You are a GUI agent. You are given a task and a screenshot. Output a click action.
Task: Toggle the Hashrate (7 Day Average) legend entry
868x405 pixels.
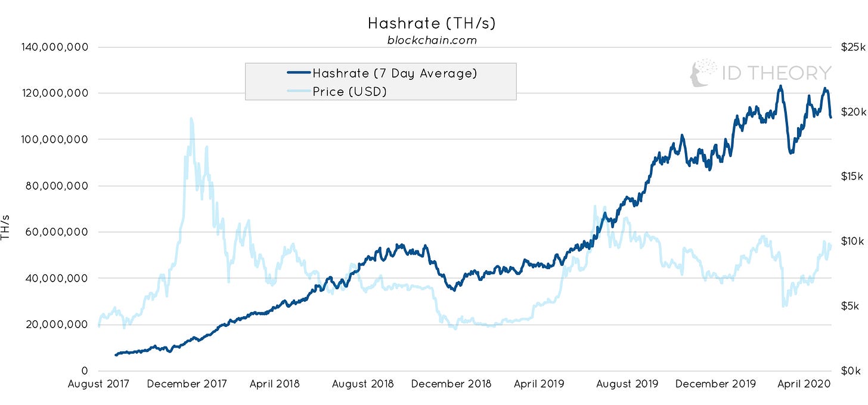tap(395, 73)
